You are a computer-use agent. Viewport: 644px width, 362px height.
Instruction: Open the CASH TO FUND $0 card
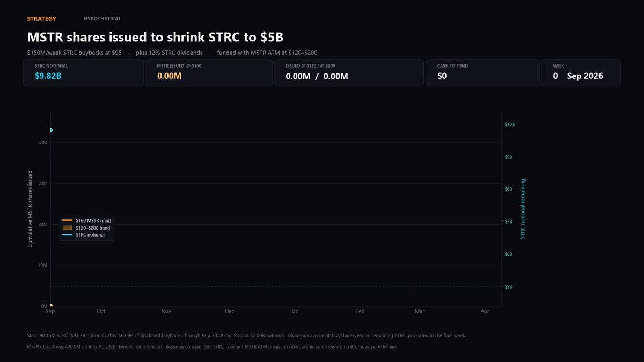click(x=482, y=73)
